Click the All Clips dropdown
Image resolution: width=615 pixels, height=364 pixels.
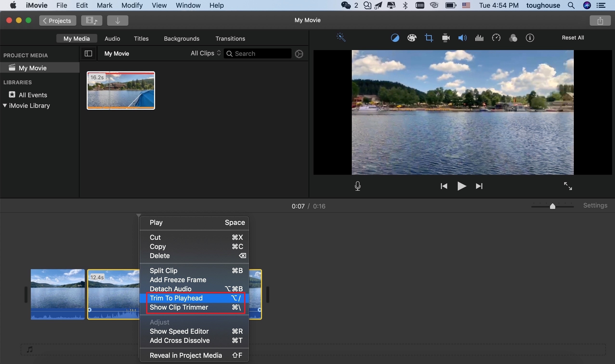[205, 53]
